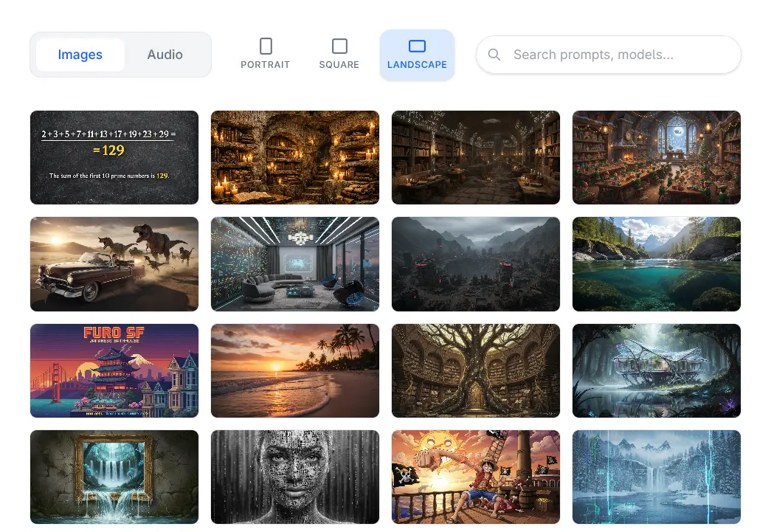
Task: Open the FURO SF pixel art image
Action: [114, 370]
